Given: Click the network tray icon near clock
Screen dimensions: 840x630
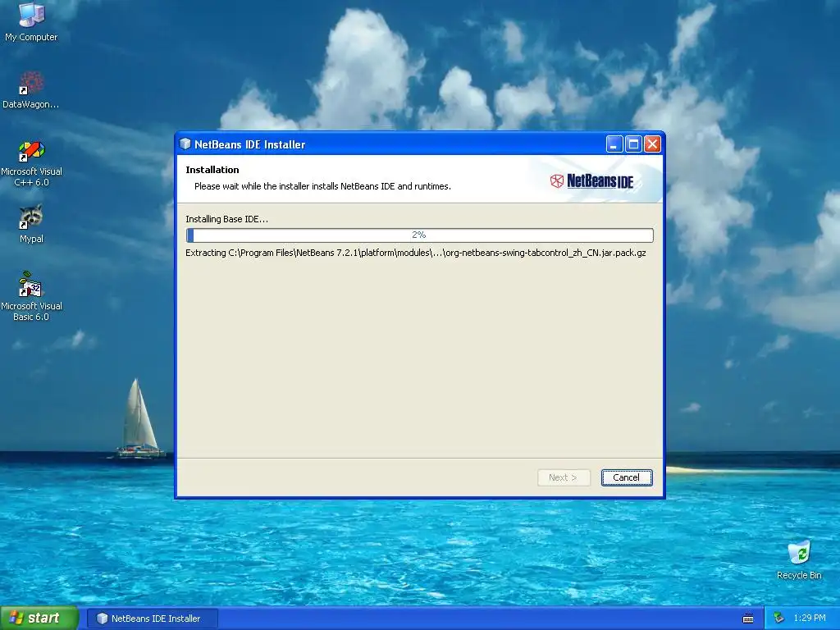Looking at the screenshot, I should click(779, 618).
